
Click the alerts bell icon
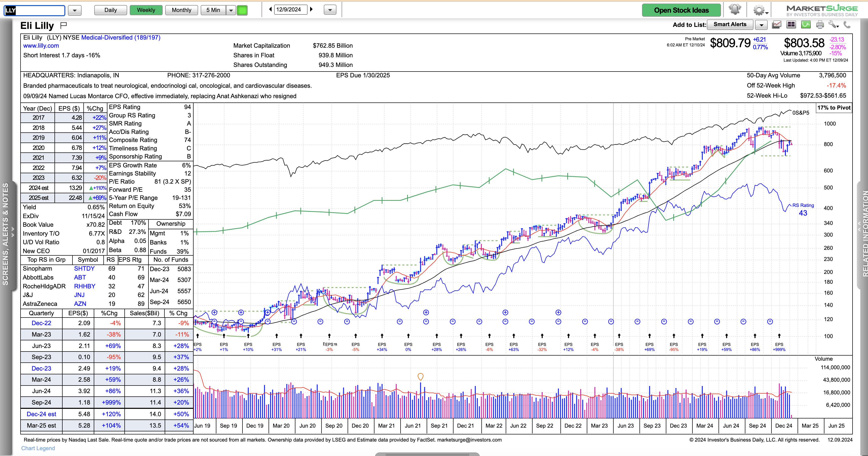pos(734,10)
